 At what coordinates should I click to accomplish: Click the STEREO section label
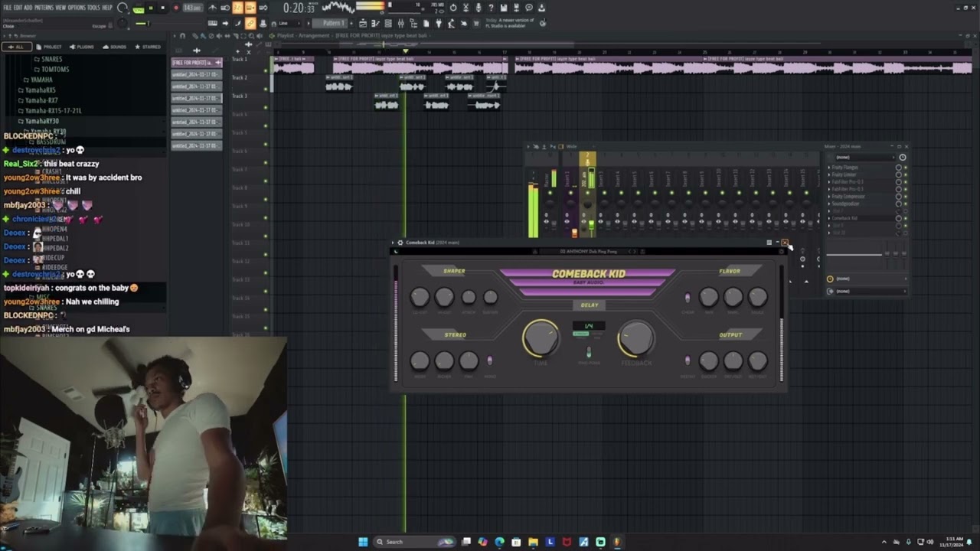pyautogui.click(x=455, y=335)
